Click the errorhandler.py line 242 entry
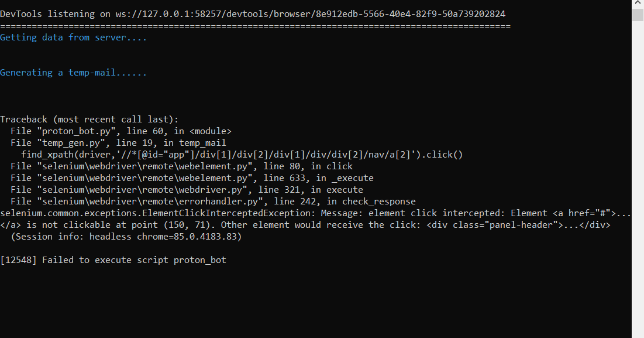This screenshot has width=644, height=338. [x=213, y=202]
